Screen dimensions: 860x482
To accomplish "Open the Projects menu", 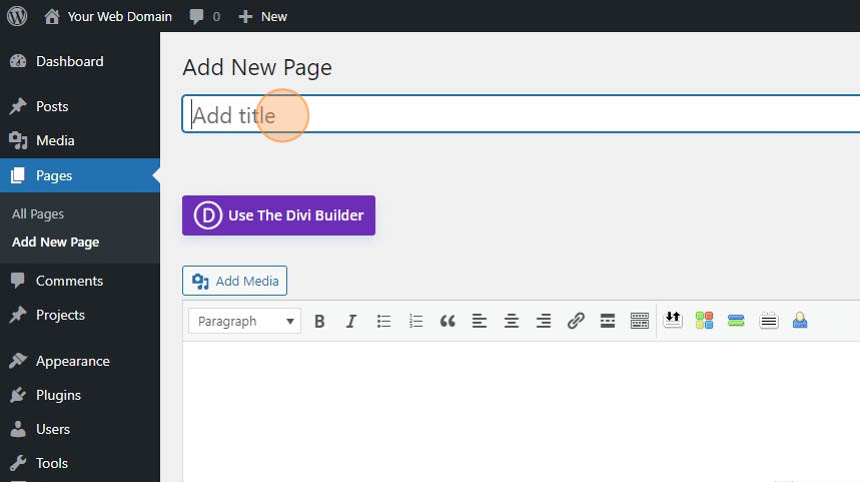I will click(x=60, y=315).
